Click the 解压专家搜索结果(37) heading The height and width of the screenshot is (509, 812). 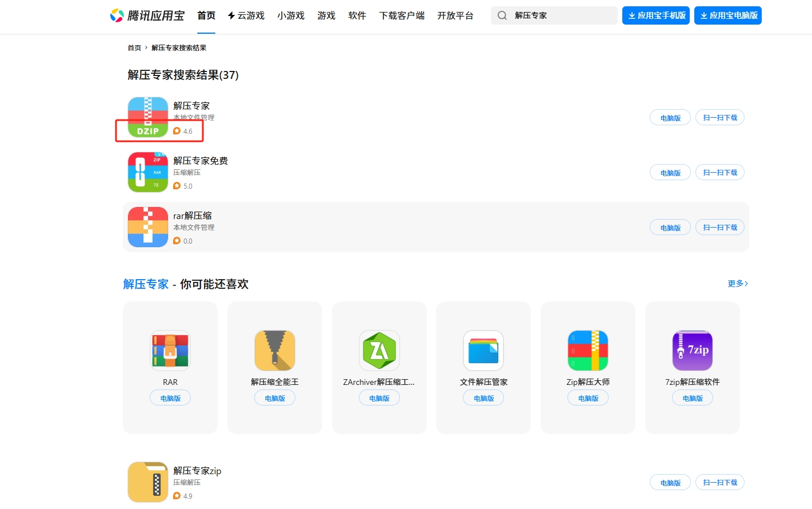[183, 75]
